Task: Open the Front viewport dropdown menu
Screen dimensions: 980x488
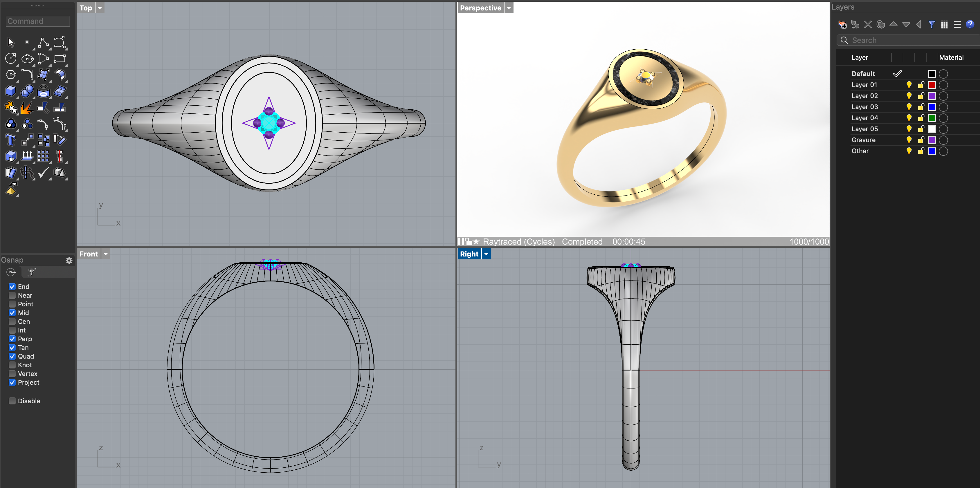Action: (x=106, y=254)
